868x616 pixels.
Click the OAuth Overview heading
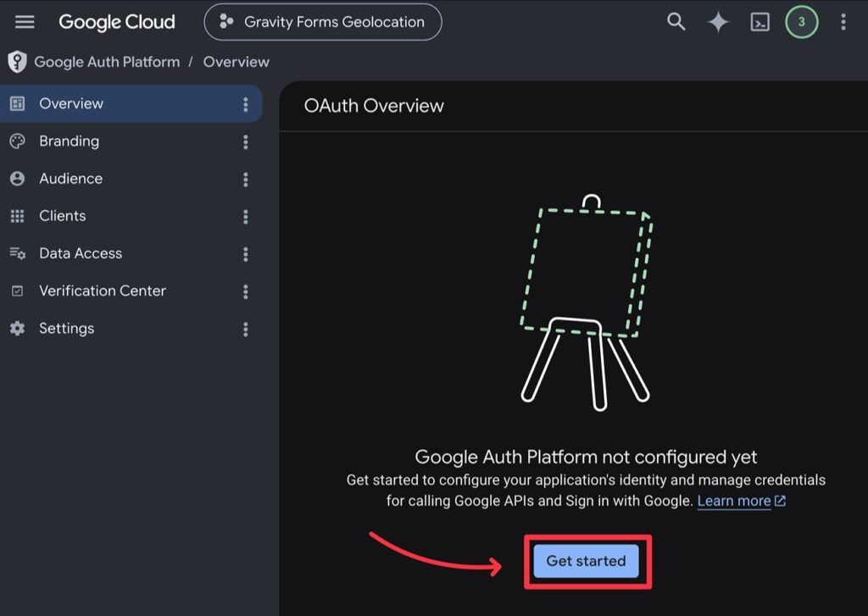coord(374,106)
